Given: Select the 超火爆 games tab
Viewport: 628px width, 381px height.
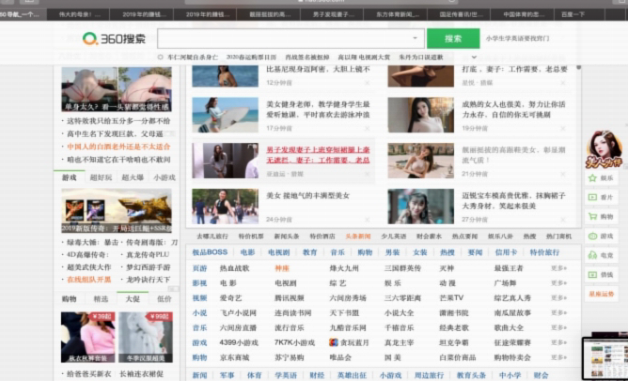Looking at the screenshot, I should click(133, 177).
